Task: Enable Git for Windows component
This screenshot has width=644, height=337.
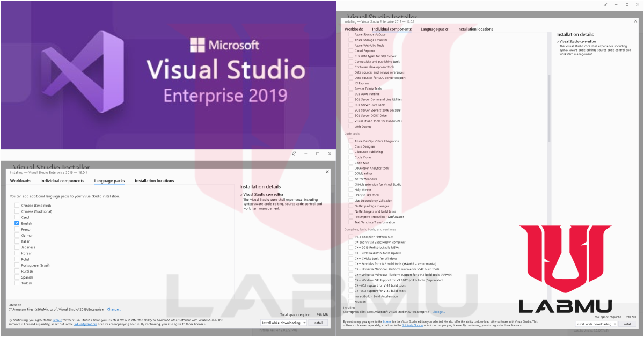Action: tap(349, 179)
